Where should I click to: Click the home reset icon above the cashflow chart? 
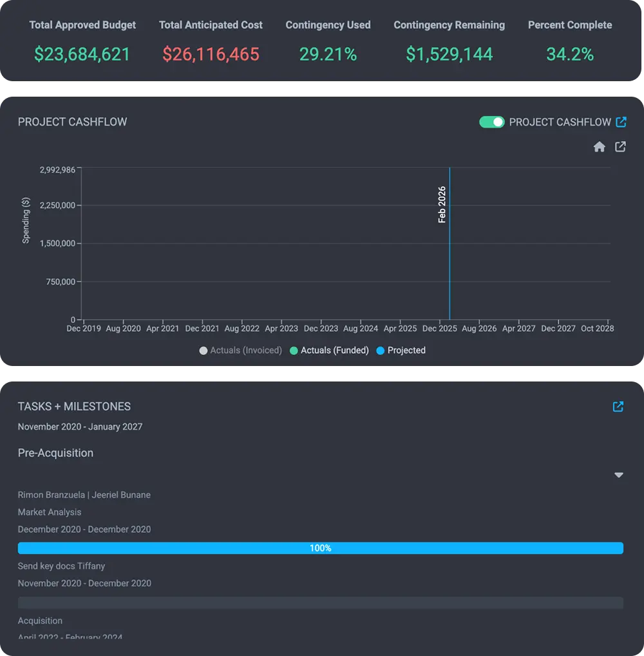[600, 147]
